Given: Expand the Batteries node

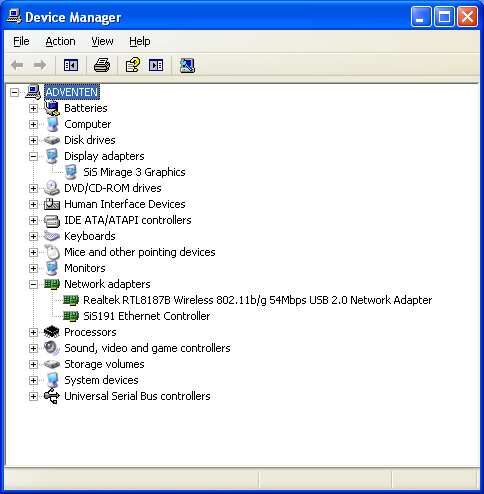Looking at the screenshot, I should (x=33, y=108).
